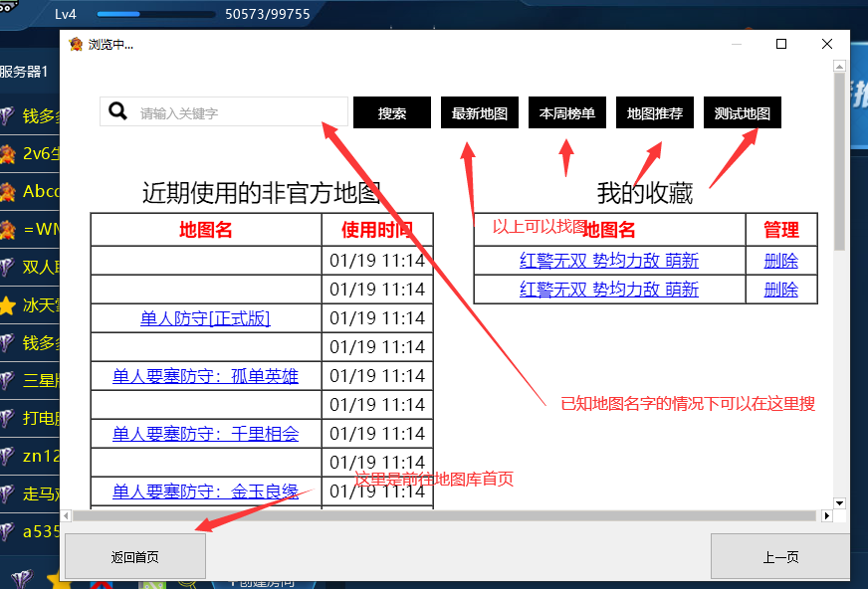Click the 我的收藏 heading
The height and width of the screenshot is (589, 868).
pyautogui.click(x=645, y=193)
